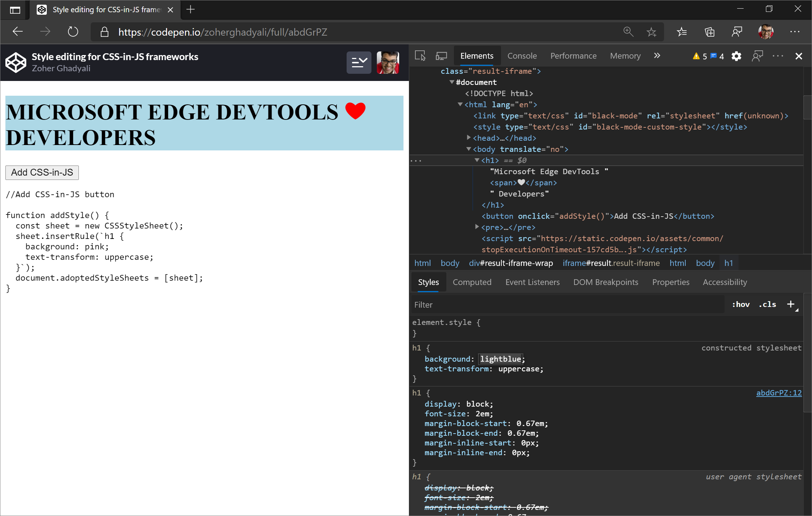Click the Add CSS-in-JS button
This screenshot has width=812, height=516.
42,172
